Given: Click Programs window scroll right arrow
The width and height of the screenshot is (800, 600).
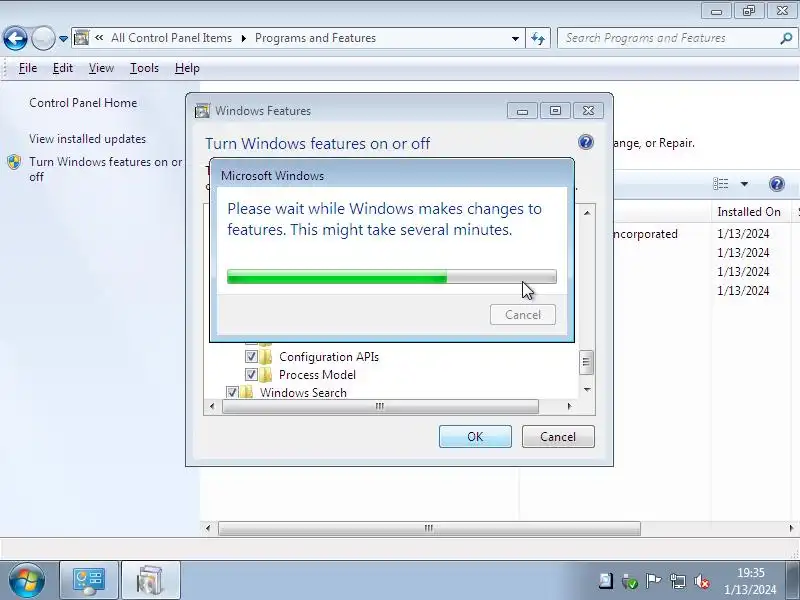Looking at the screenshot, I should pyautogui.click(x=791, y=528).
